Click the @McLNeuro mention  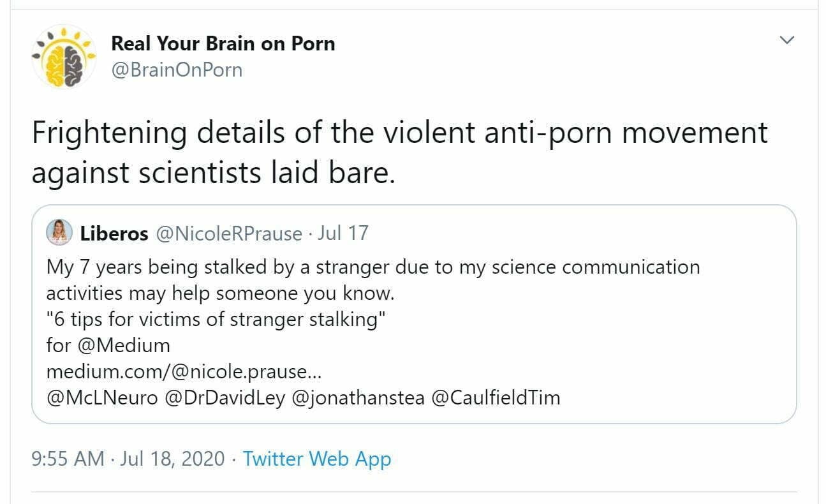(x=102, y=397)
